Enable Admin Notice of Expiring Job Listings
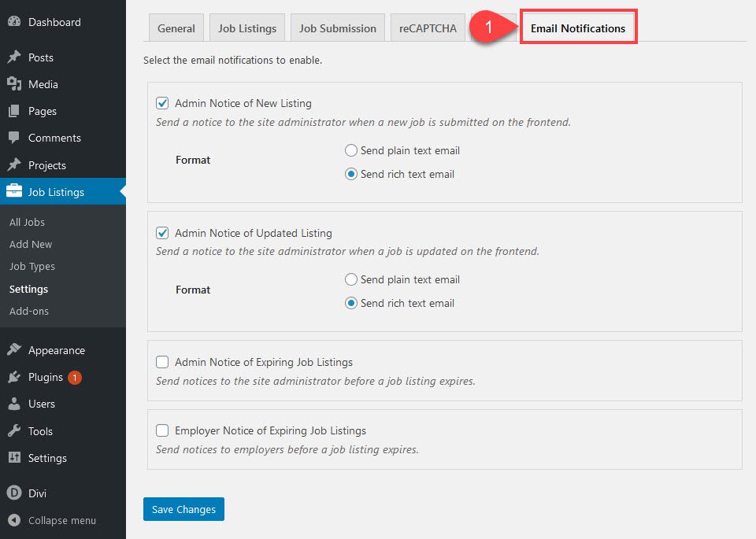756x539 pixels. (162, 362)
